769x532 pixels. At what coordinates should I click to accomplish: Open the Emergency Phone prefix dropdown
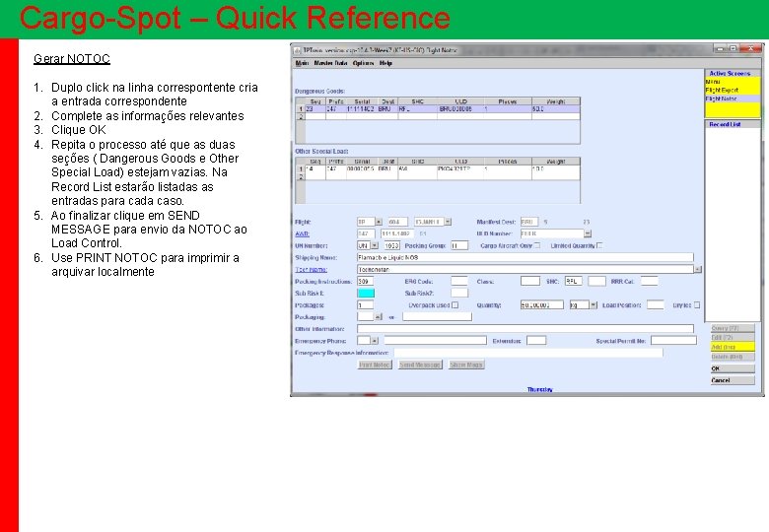pyautogui.click(x=375, y=341)
